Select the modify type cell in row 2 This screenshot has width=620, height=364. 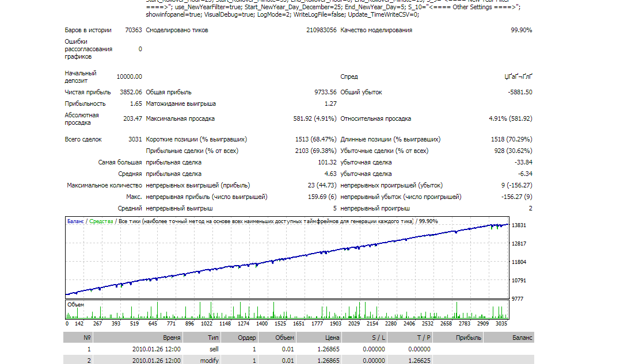coord(210,361)
